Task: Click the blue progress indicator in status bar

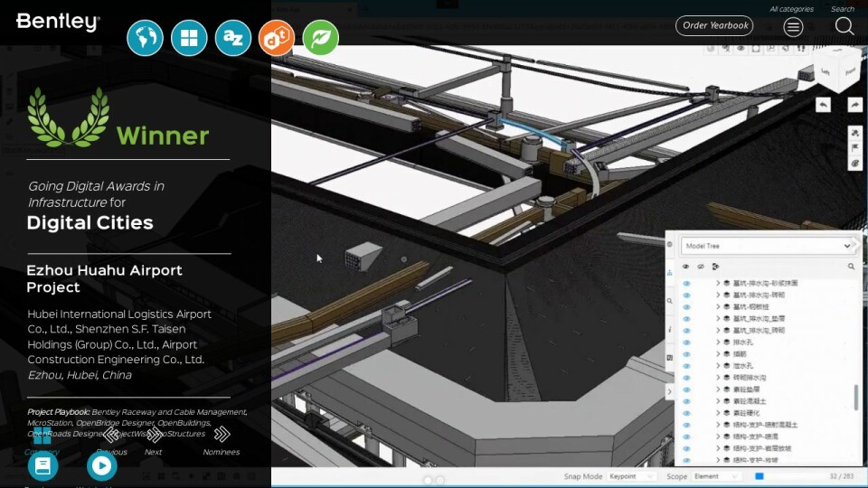Action: pos(759,476)
